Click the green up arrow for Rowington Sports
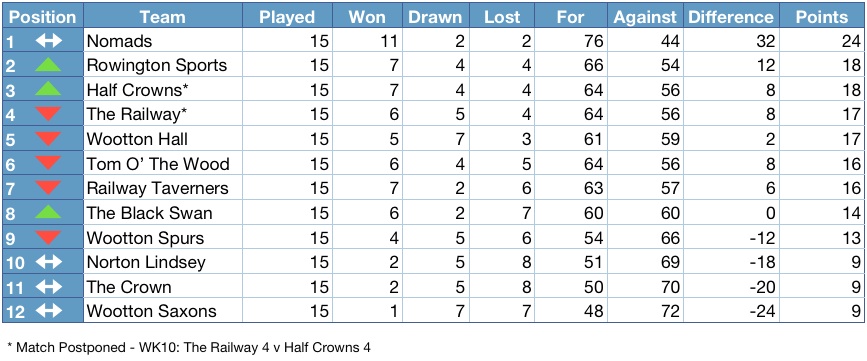 pos(49,65)
